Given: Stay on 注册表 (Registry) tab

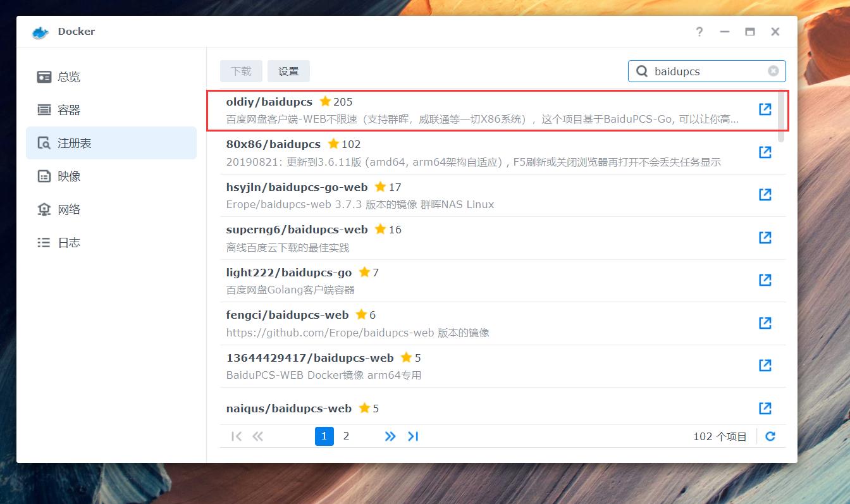Looking at the screenshot, I should 68,143.
